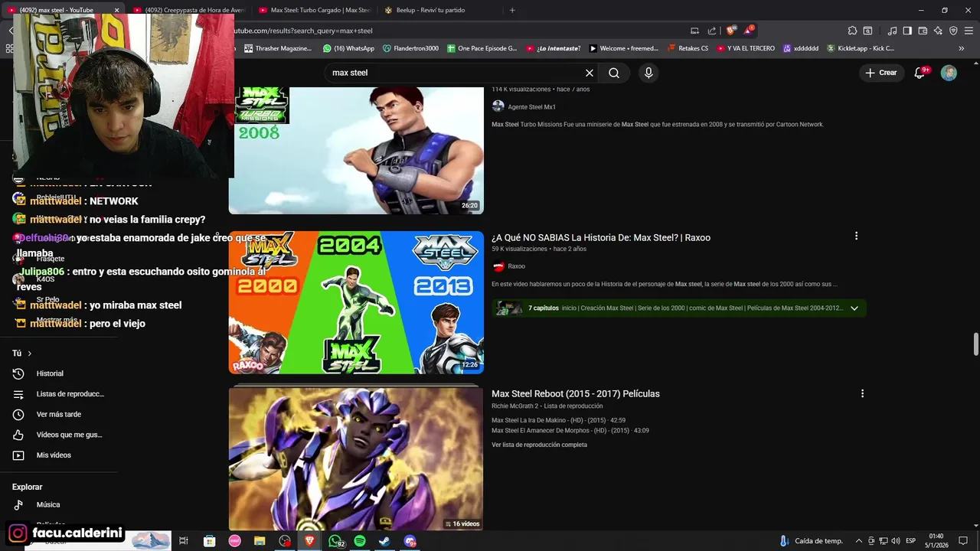Click the ¿A Qué NO SABIAS La Historia video title
The width and height of the screenshot is (980, 551).
coord(601,237)
